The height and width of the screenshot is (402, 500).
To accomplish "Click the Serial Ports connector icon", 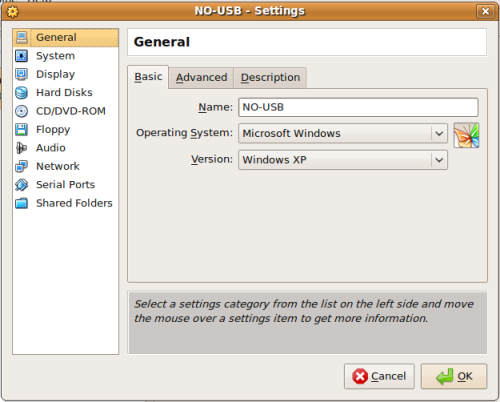I will click(22, 185).
